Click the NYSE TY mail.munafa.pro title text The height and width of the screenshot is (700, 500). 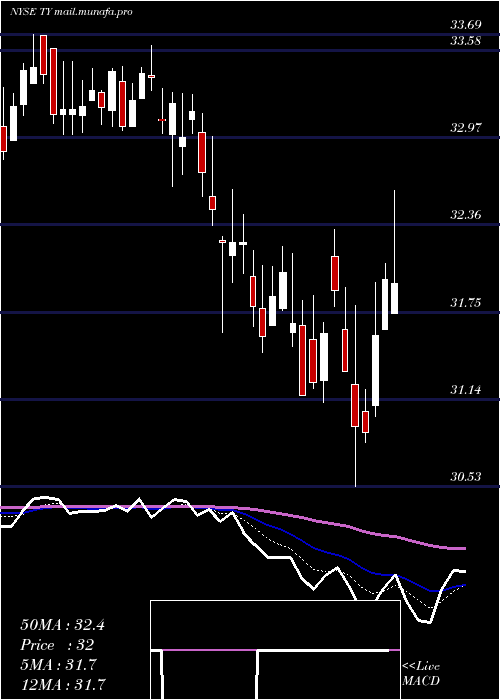(x=71, y=12)
